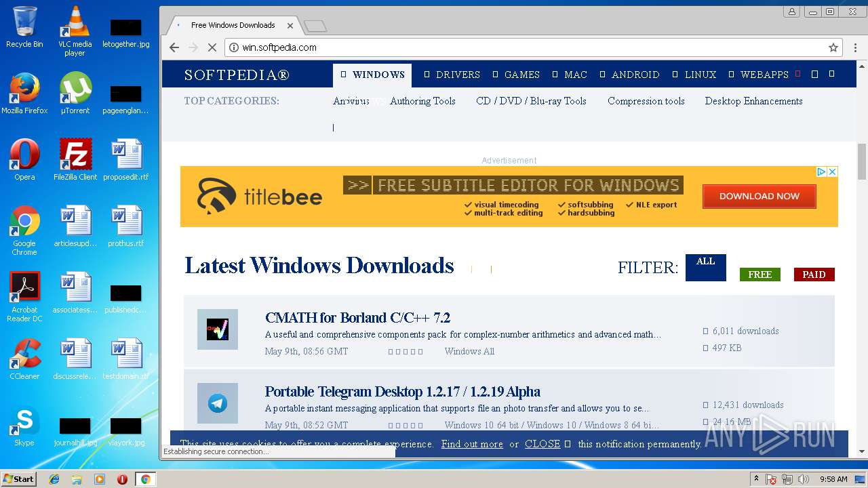
Task: Open CCleaner desktop shortcut
Action: [x=24, y=359]
